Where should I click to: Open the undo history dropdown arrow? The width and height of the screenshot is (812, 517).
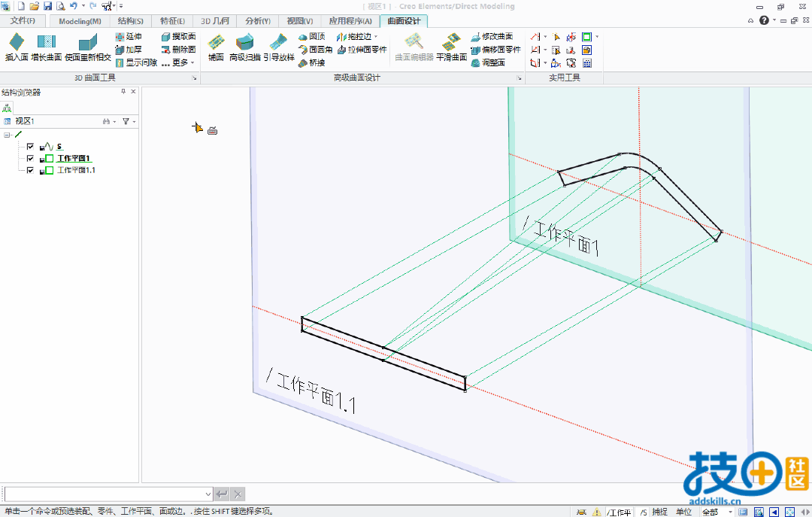(83, 6)
